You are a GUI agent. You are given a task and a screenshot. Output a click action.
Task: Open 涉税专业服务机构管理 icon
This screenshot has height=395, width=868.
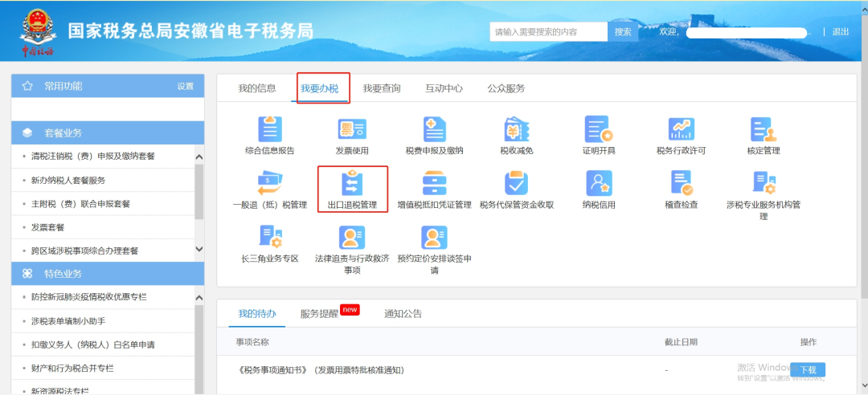coord(764,184)
